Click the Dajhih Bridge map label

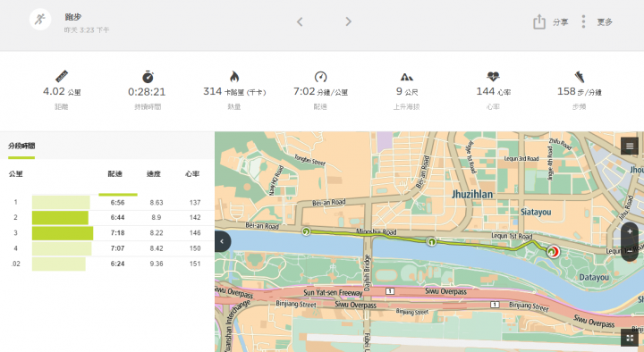click(368, 273)
